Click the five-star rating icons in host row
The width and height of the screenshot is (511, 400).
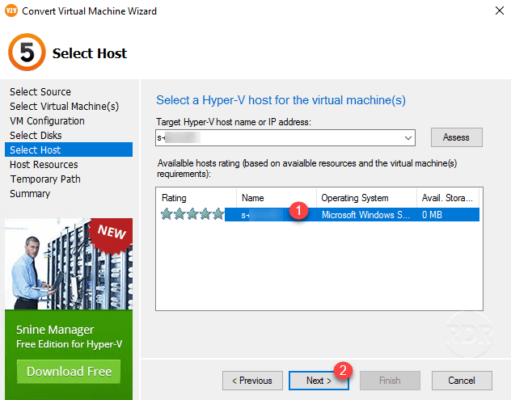click(x=192, y=214)
